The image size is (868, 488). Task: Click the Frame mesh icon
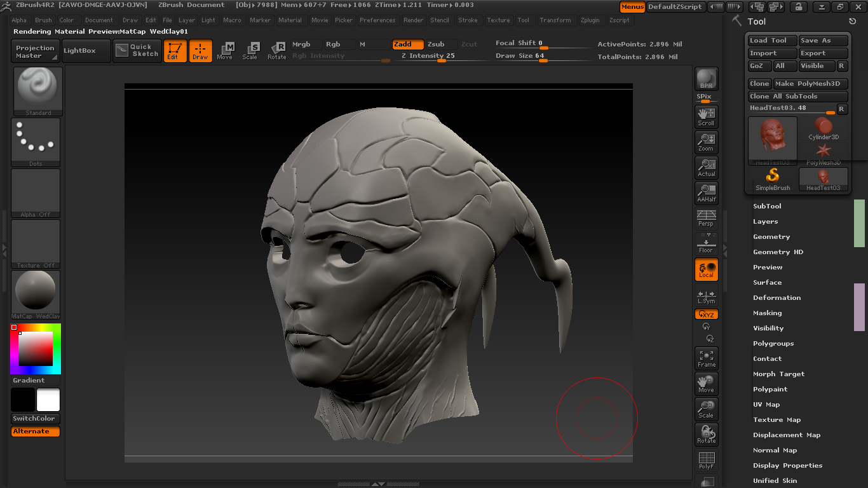[706, 358]
